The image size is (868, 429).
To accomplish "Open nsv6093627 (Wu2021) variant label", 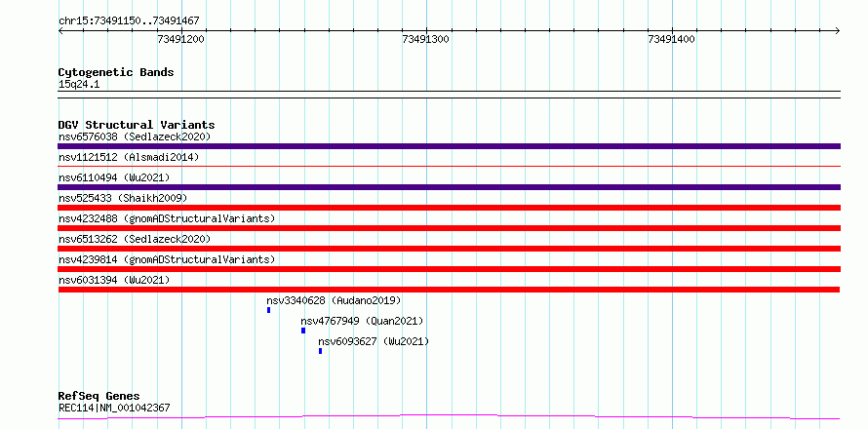I will pyautogui.click(x=374, y=341).
